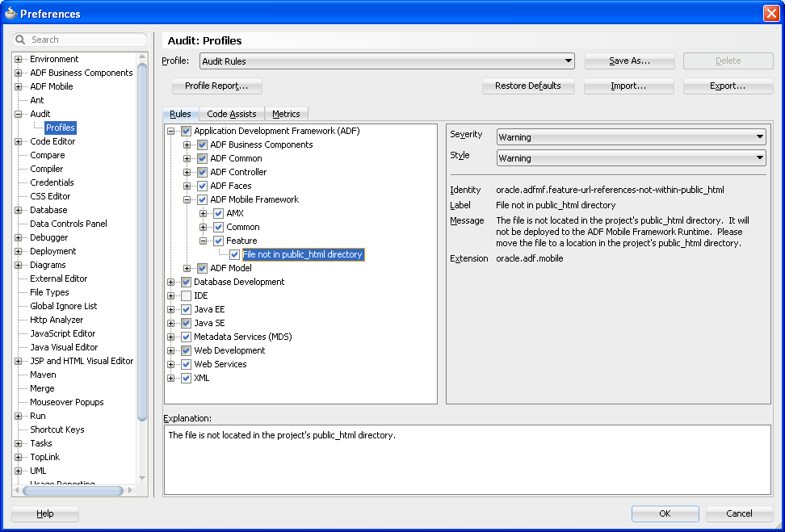This screenshot has height=532, width=785.
Task: Click the Save As... button
Action: (629, 61)
